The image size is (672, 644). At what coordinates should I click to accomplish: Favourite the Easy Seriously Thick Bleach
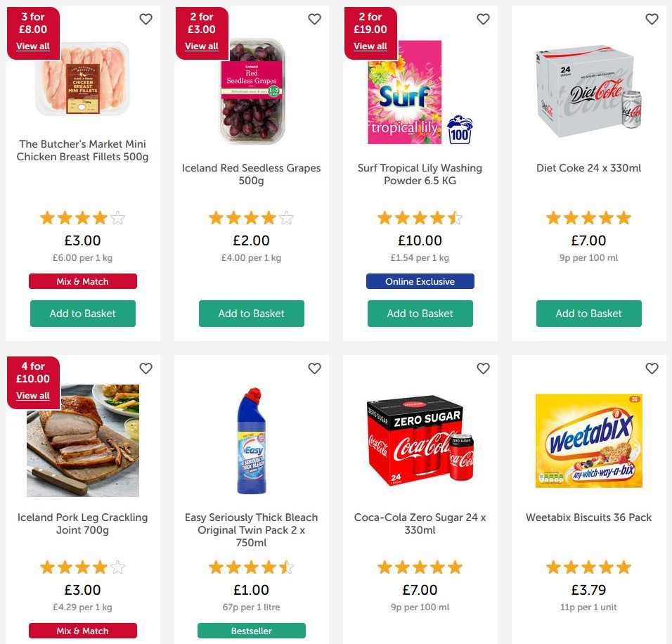314,368
